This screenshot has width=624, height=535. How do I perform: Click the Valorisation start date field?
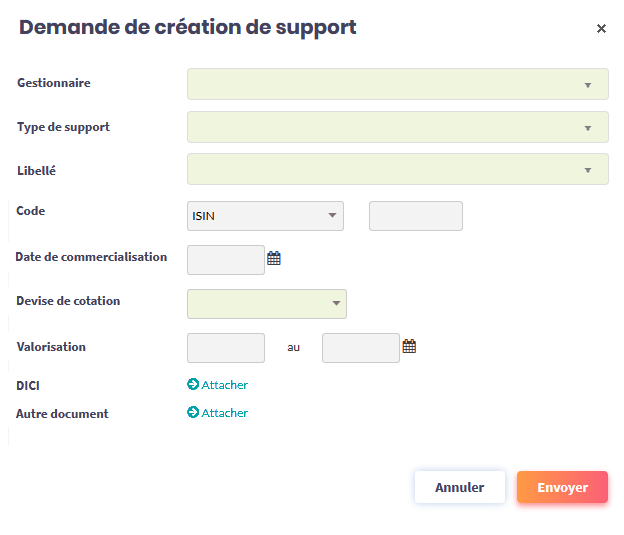pyautogui.click(x=225, y=348)
